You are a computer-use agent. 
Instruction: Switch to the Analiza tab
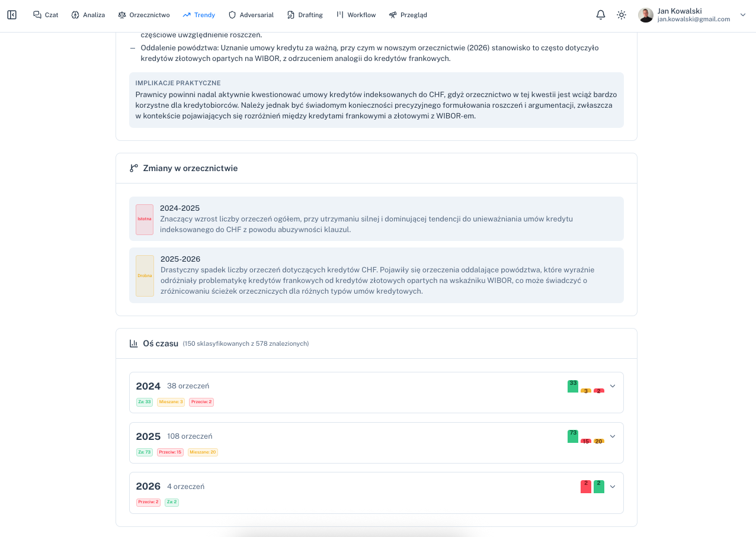point(88,15)
